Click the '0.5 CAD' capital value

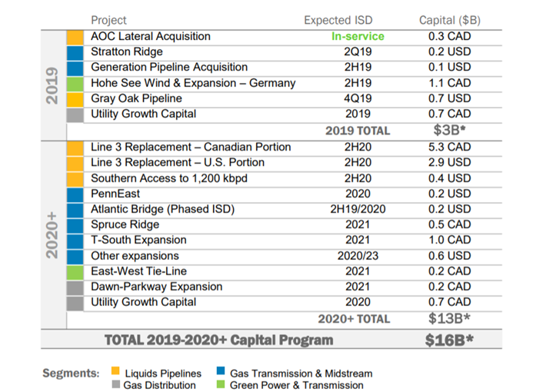click(x=450, y=224)
